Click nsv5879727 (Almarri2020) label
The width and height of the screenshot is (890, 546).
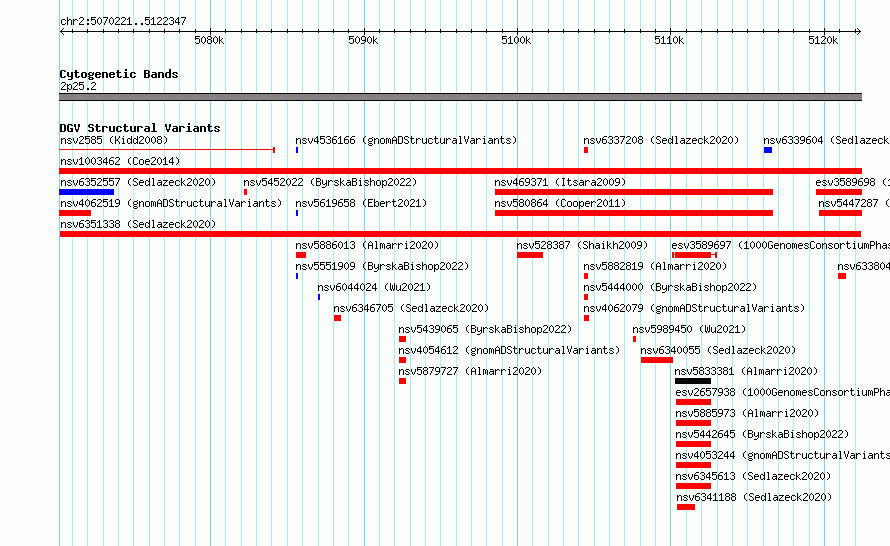[x=470, y=371]
